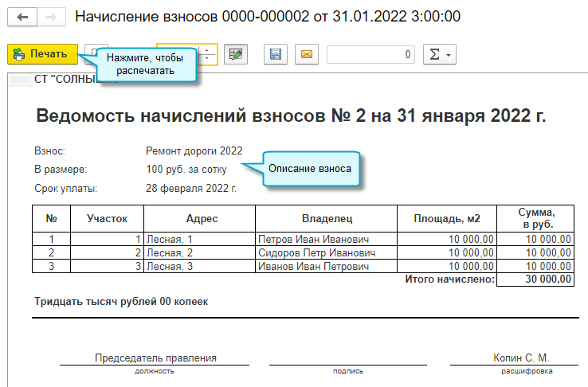
Task: Click the Площадь, м2 column header
Action: [447, 218]
